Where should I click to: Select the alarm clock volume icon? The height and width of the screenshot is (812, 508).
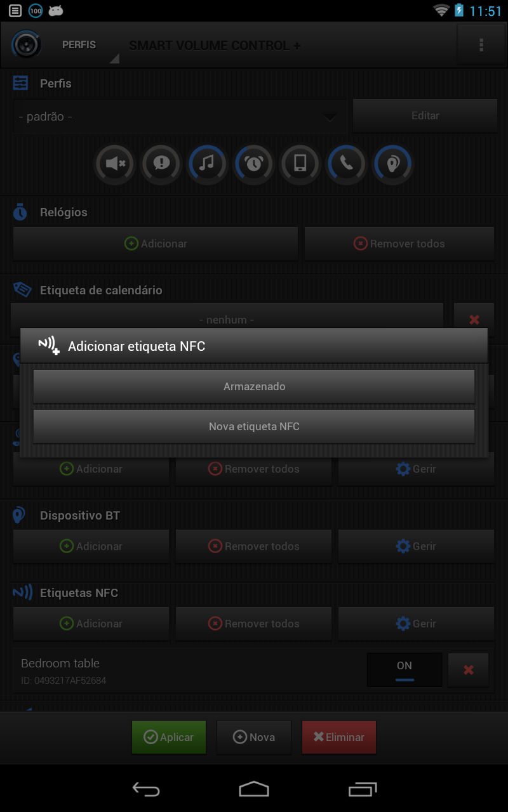coord(254,164)
